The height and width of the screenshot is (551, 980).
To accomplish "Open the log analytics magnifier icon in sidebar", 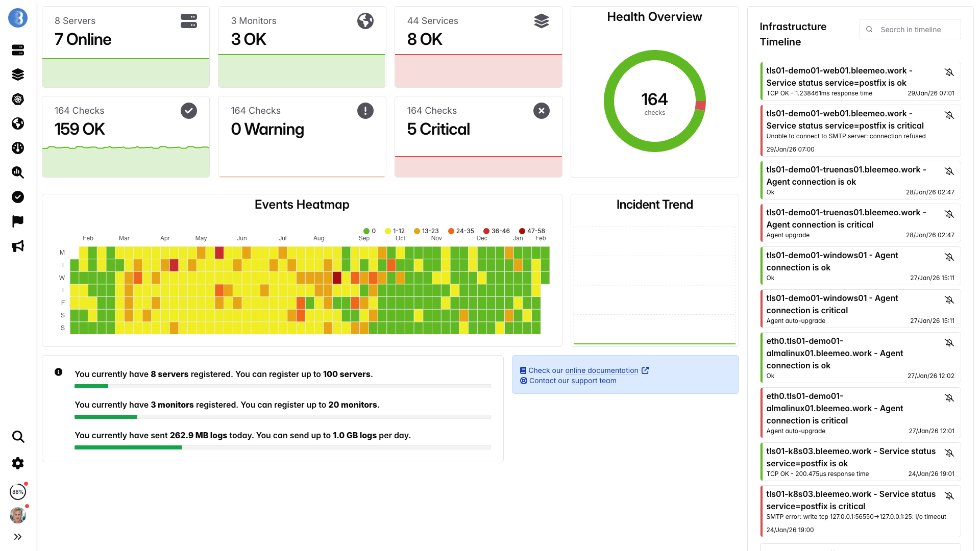I will point(18,172).
